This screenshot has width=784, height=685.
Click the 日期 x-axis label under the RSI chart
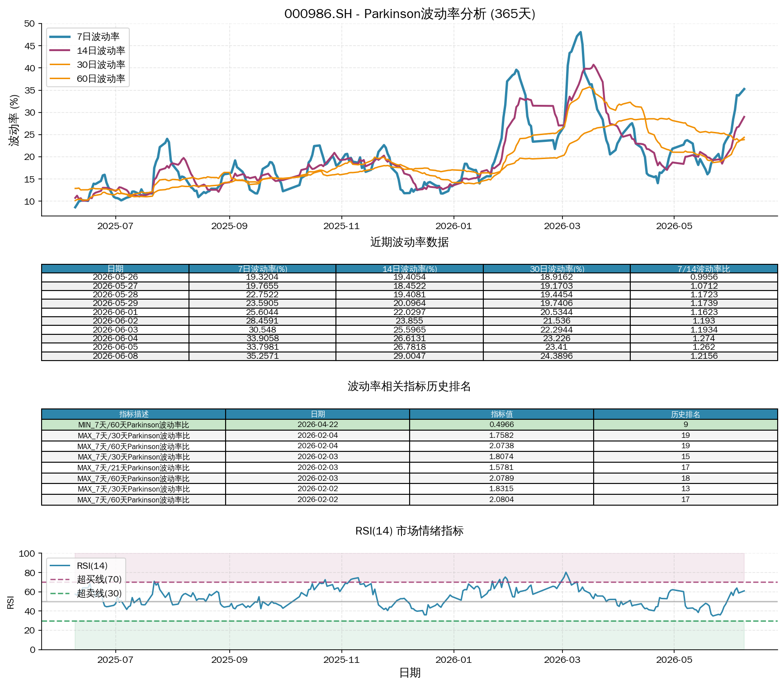(x=410, y=673)
